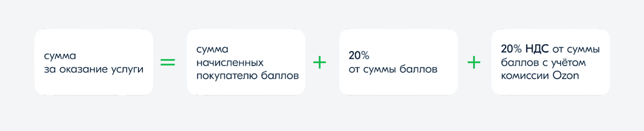Click "20%" in the third card
This screenshot has height=131, width=644.
click(359, 55)
